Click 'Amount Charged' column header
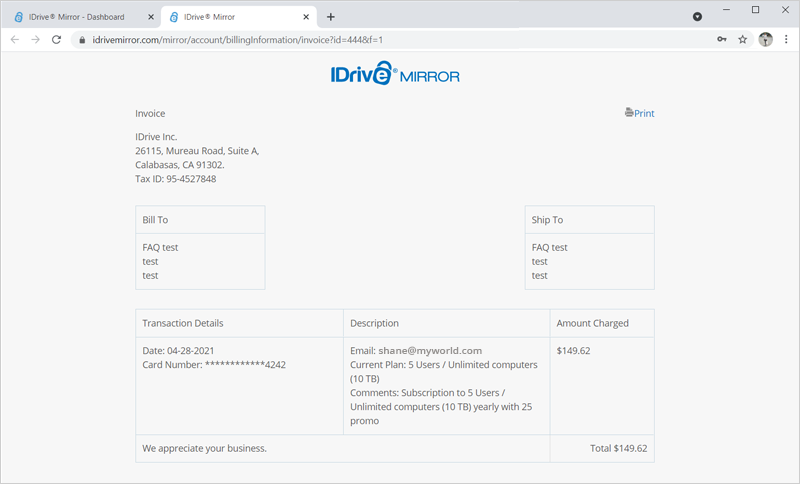Screen dimensions: 800x484 click(592, 323)
